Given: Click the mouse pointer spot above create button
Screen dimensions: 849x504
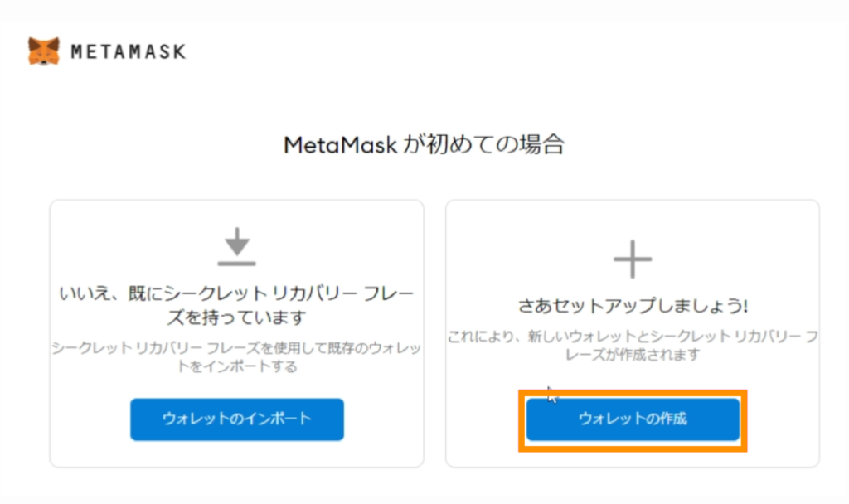Looking at the screenshot, I should 551,394.
